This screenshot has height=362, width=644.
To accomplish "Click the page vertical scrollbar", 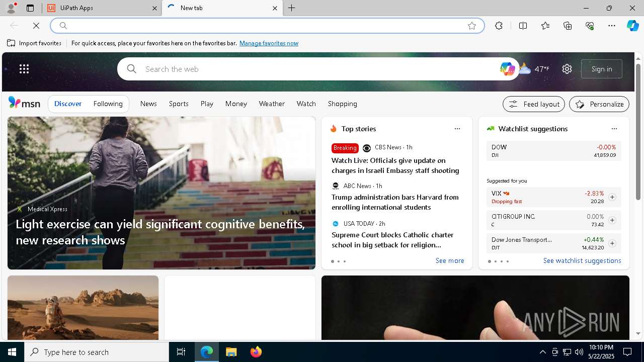I will (638, 132).
